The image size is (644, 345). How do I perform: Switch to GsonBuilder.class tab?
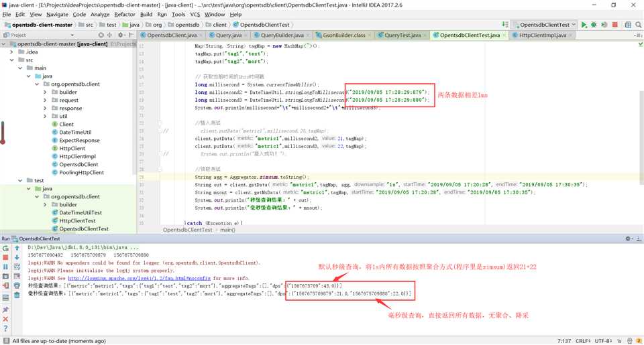343,36
